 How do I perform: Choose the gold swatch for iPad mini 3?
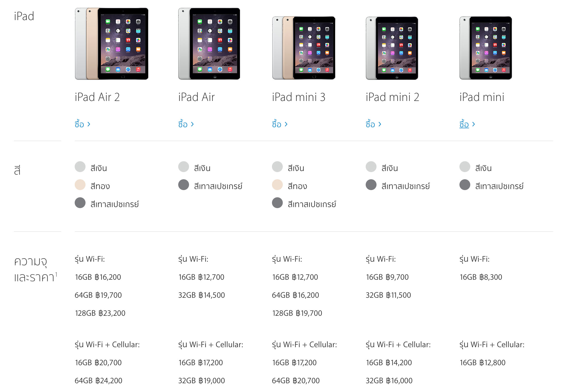(277, 185)
